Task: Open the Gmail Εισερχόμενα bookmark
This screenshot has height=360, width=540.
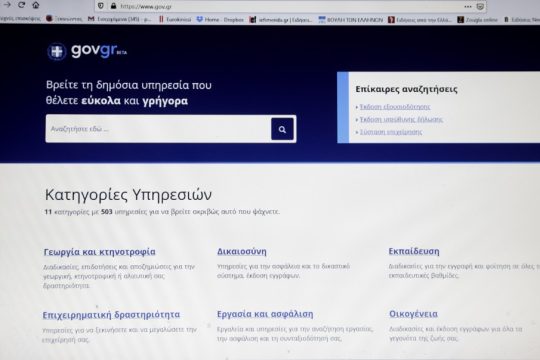Action: pos(120,19)
